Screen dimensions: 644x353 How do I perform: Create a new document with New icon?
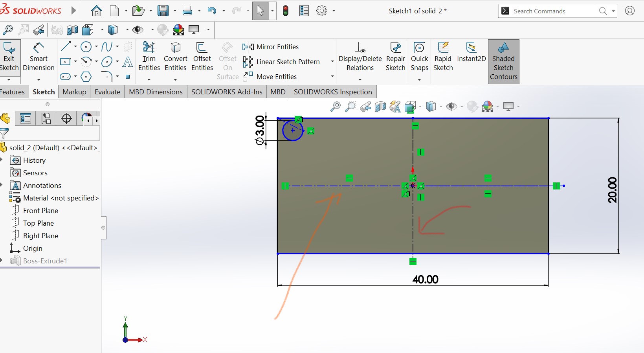pos(114,11)
